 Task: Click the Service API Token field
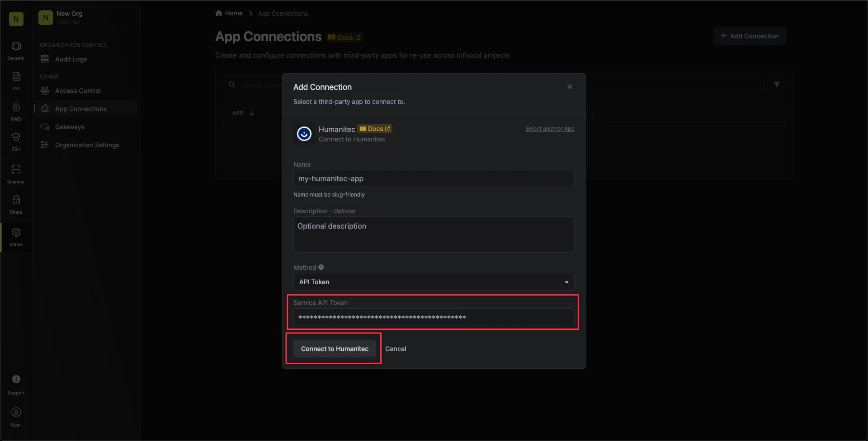point(434,317)
